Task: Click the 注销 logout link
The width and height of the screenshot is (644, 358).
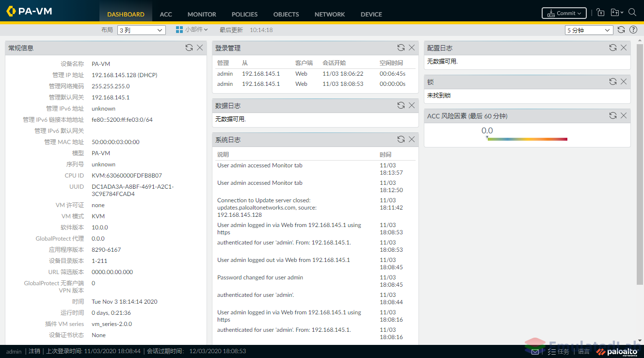Action: (34, 351)
